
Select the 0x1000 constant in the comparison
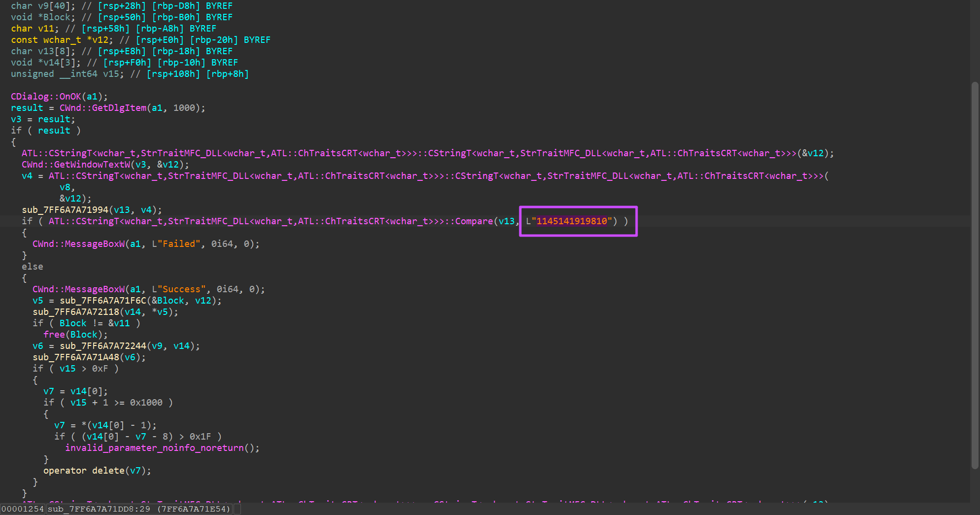[146, 403]
